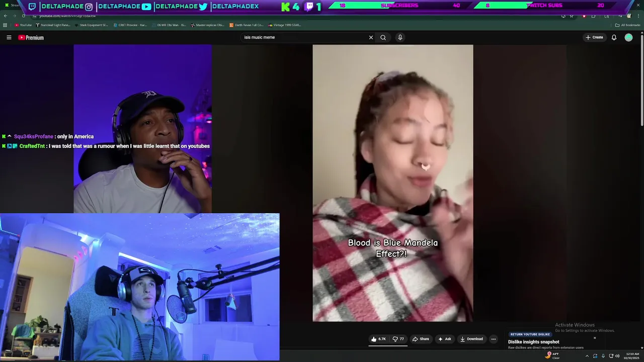Open Chrome three-dot menu

[x=638, y=16]
